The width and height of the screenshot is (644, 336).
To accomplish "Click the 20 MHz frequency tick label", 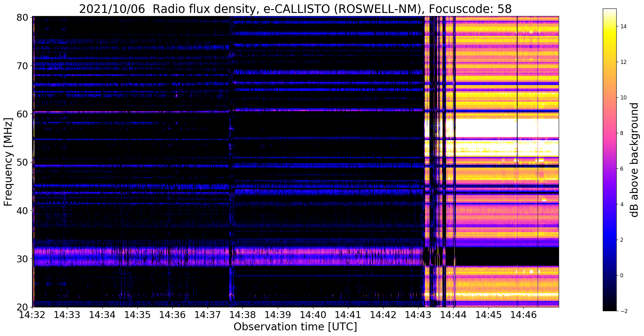I will coord(22,307).
